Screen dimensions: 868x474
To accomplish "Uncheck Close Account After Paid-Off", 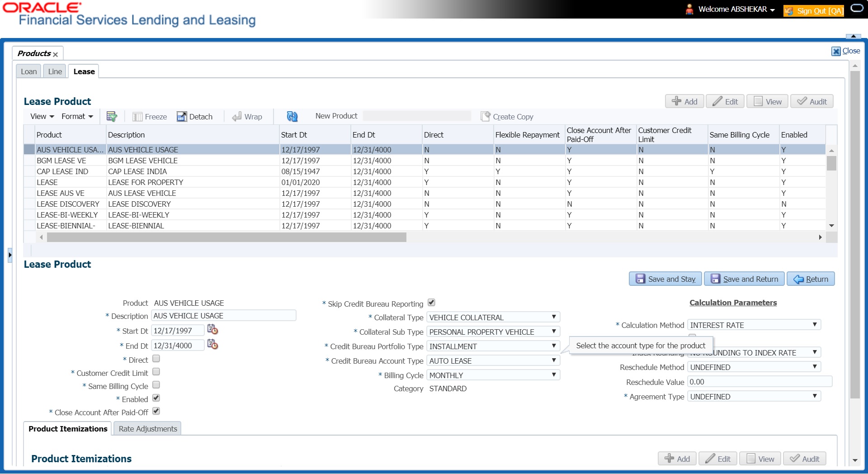I will click(156, 411).
